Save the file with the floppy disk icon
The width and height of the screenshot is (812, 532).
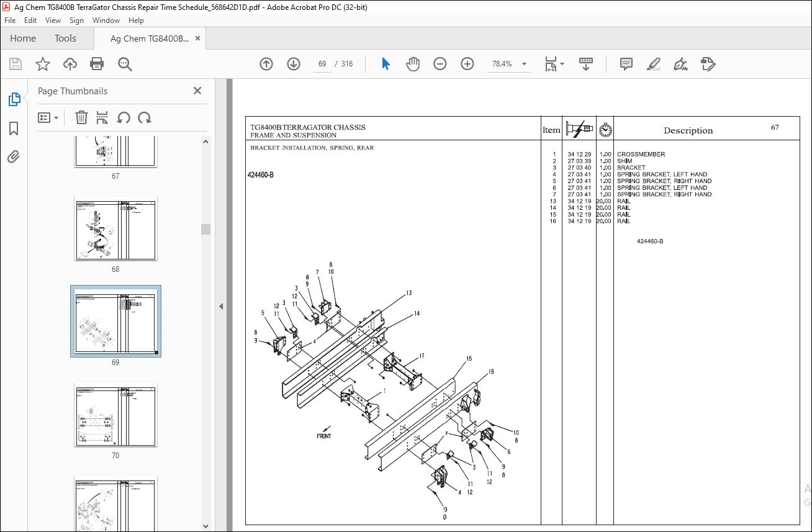coord(16,64)
